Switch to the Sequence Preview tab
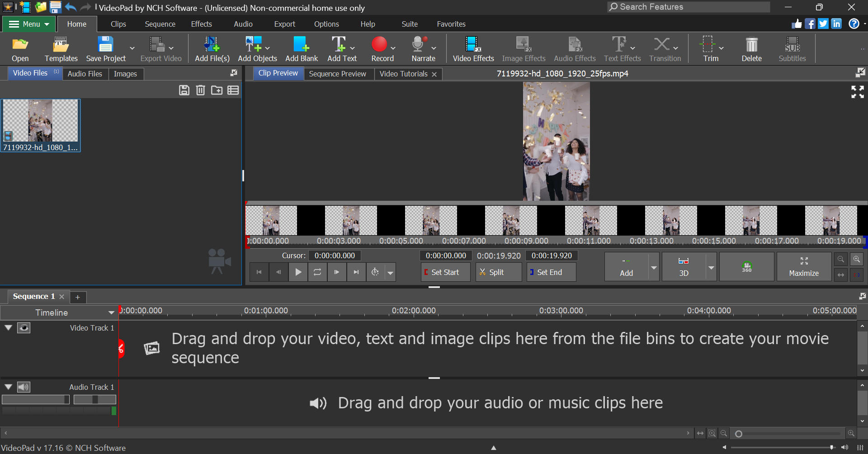The width and height of the screenshot is (868, 454). 338,74
